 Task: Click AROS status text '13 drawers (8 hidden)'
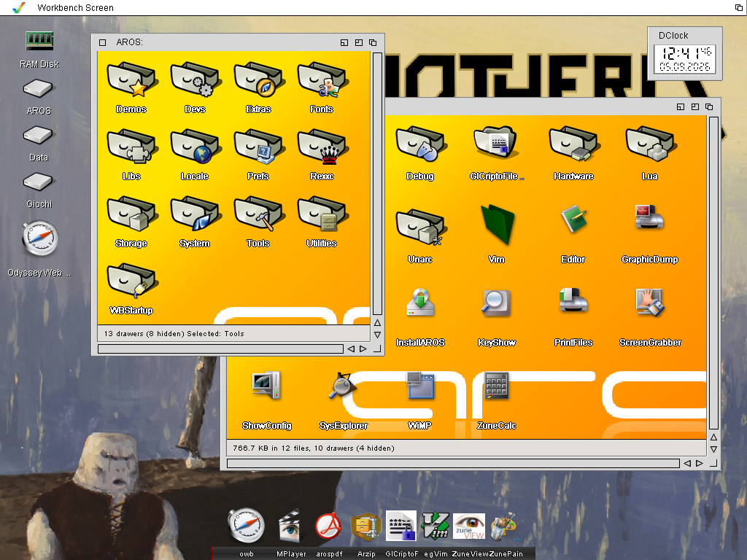(144, 334)
